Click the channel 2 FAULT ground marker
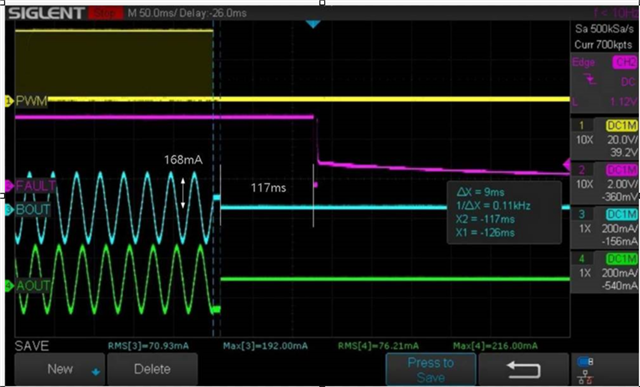Image resolution: width=640 pixels, height=387 pixels. tap(9, 186)
